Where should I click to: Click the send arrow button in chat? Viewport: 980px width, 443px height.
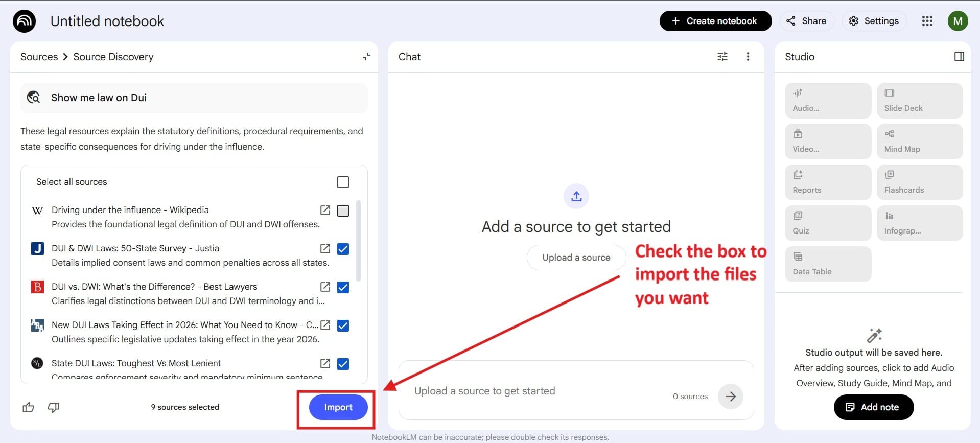731,396
